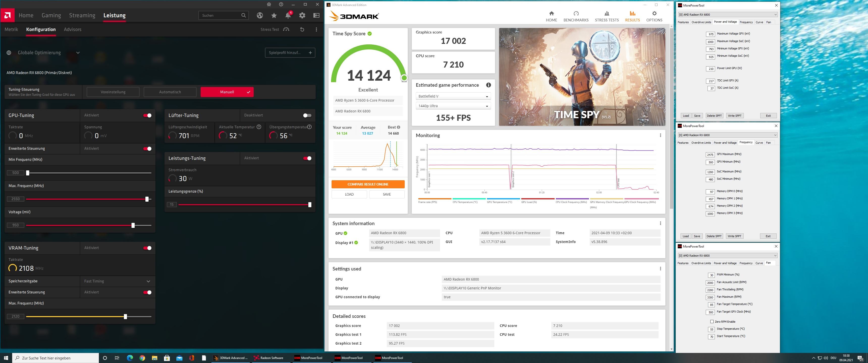Click Write SPPT in top MorePowerTool window
The image size is (868, 363).
(x=735, y=116)
